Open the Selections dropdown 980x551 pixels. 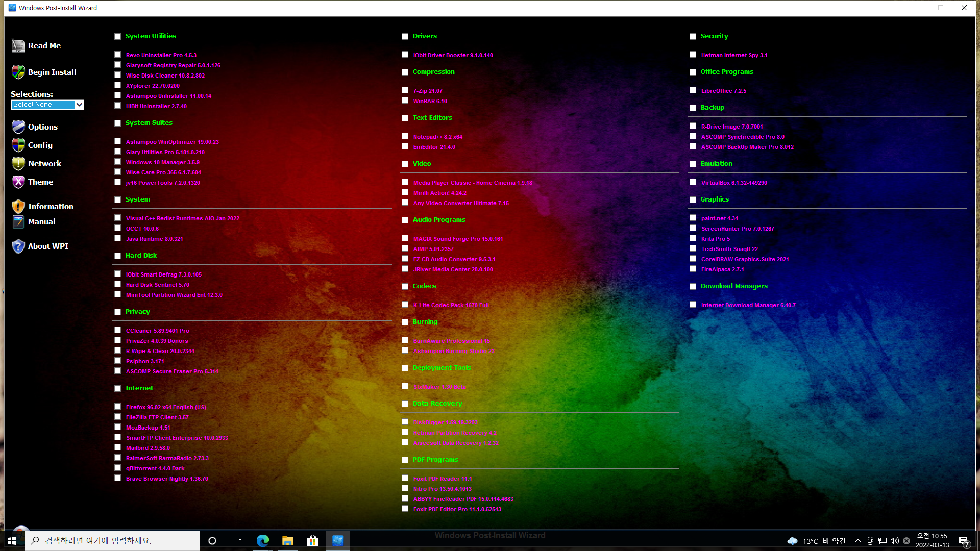47,105
